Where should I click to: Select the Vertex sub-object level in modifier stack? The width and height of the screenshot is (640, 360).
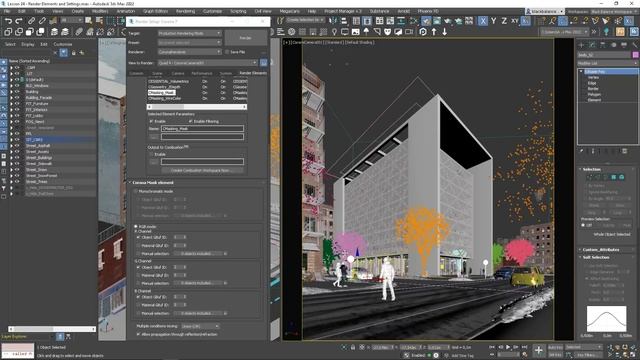click(x=593, y=77)
